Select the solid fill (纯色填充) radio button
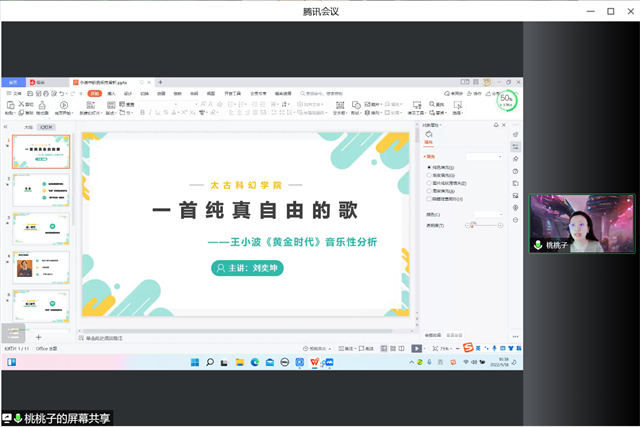The image size is (640, 427). click(429, 167)
